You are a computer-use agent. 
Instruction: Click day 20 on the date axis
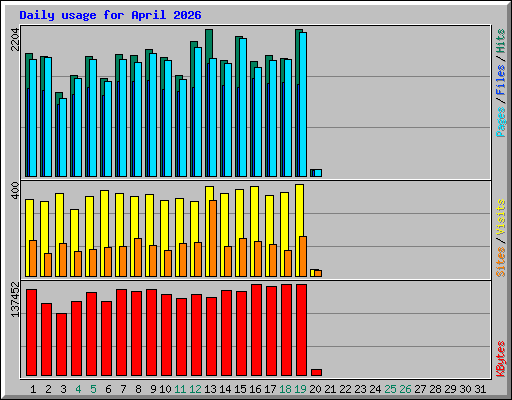tap(315, 389)
